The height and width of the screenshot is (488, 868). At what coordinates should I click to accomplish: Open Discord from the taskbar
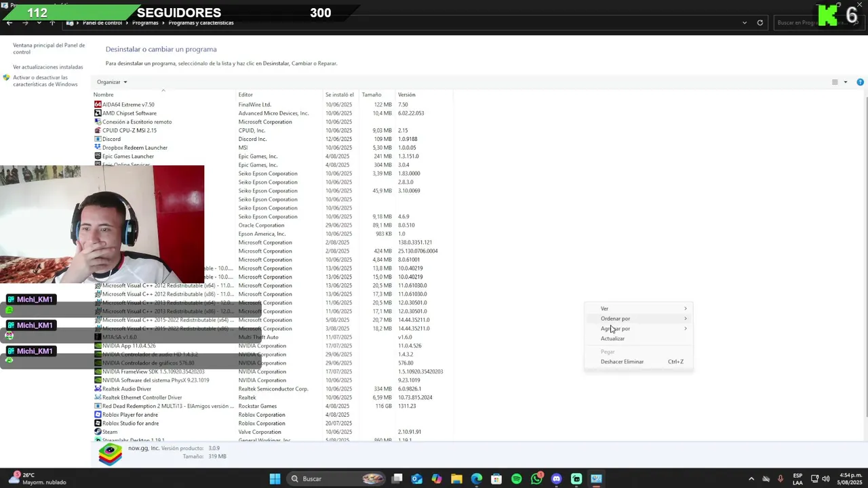556,479
